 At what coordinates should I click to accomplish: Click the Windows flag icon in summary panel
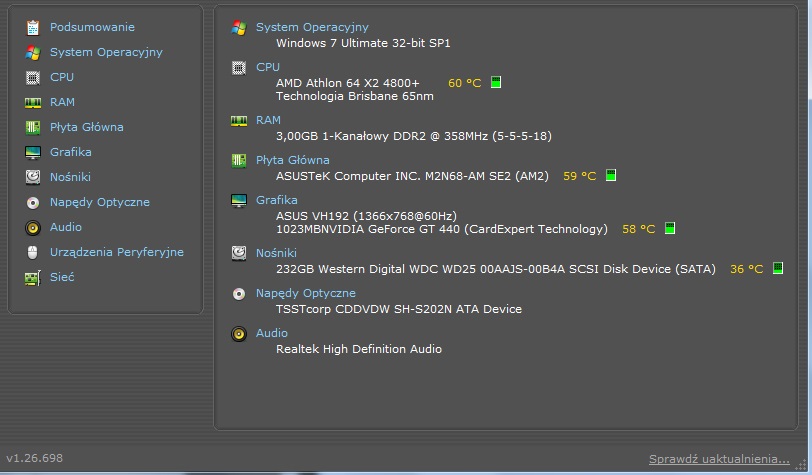[239, 27]
